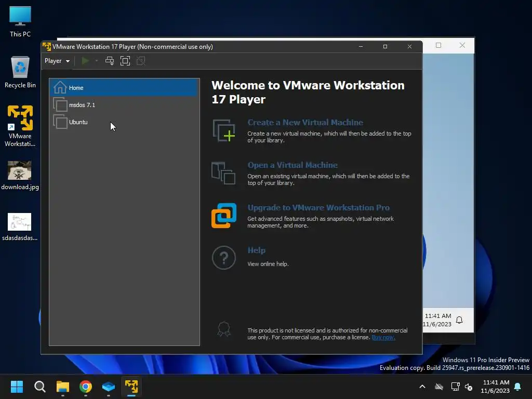The height and width of the screenshot is (399, 532).
Task: Minimize the VMware Player window
Action: (361, 46)
